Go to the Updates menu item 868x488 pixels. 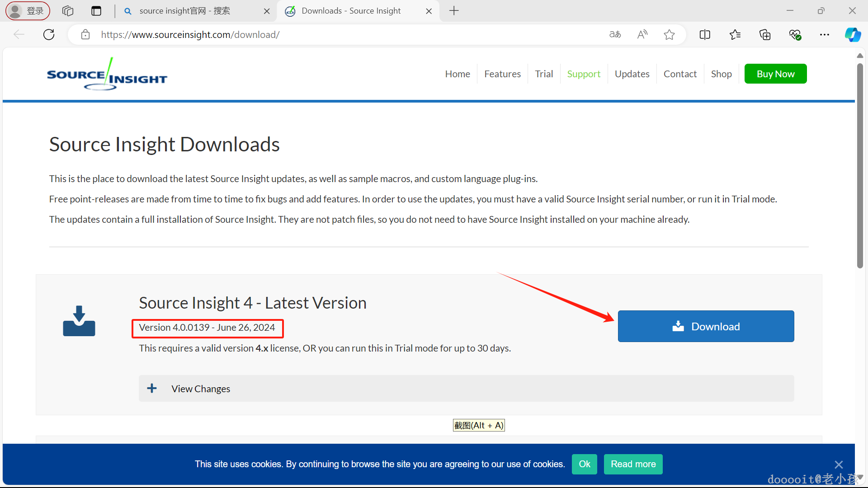[632, 74]
